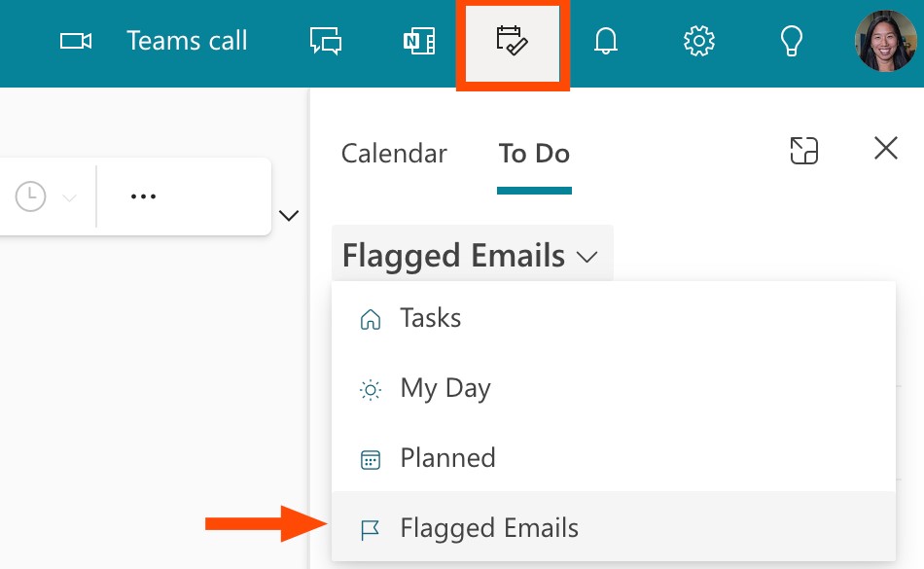
Task: Expand the snooze clock dropdown arrow
Action: [x=69, y=197]
